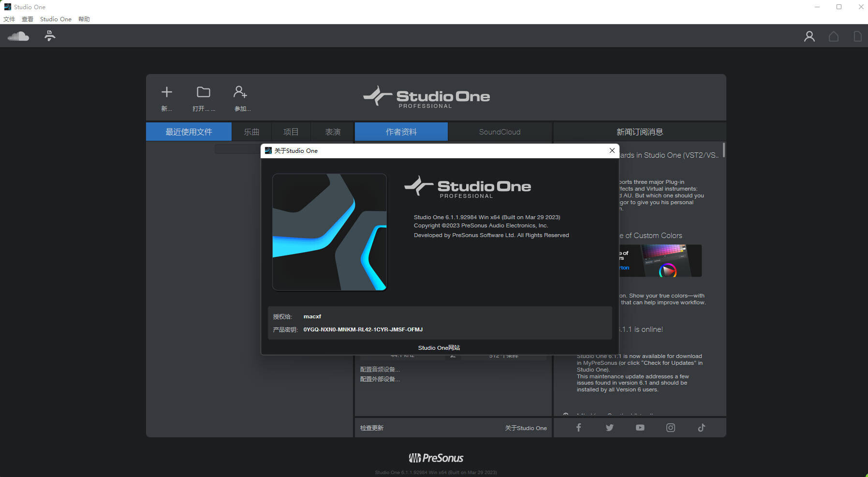The width and height of the screenshot is (868, 477).
Task: Click the Studio One app artwork in the about dialog
Action: pyautogui.click(x=329, y=232)
